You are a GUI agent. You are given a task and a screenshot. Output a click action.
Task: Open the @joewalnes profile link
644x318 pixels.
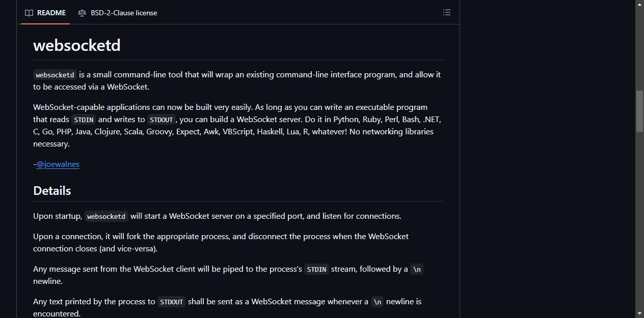pos(58,164)
